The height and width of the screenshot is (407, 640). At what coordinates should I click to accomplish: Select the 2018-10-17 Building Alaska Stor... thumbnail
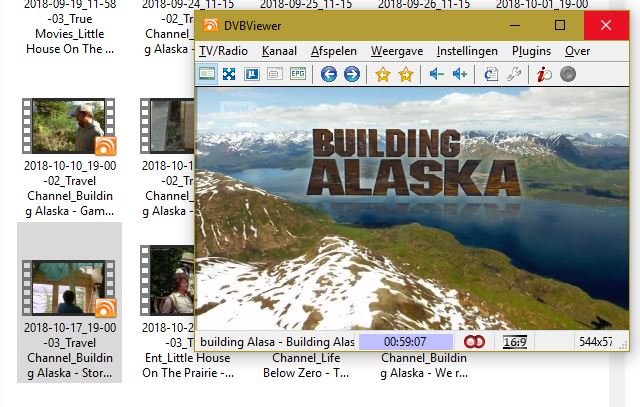pos(69,288)
